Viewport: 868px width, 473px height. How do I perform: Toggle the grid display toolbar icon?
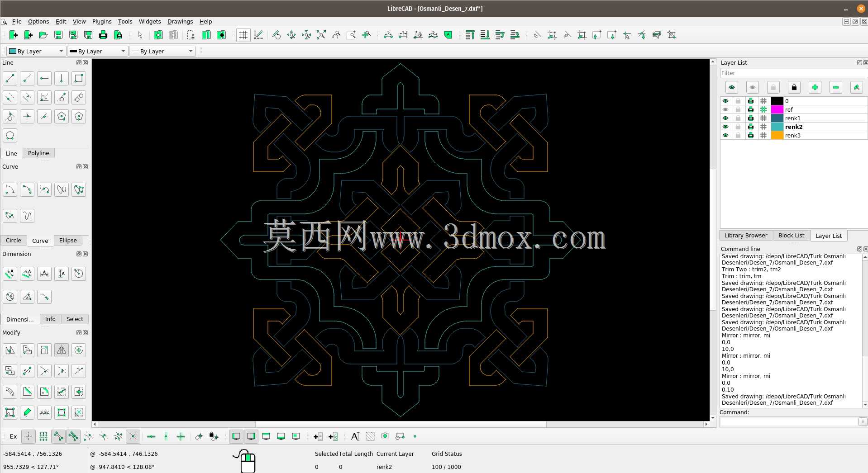click(243, 35)
